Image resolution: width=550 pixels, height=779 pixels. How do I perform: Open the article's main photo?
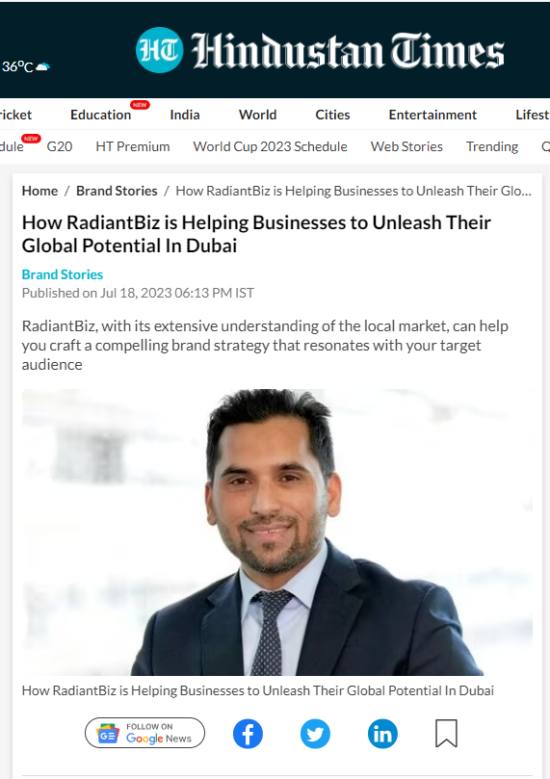coord(277,532)
